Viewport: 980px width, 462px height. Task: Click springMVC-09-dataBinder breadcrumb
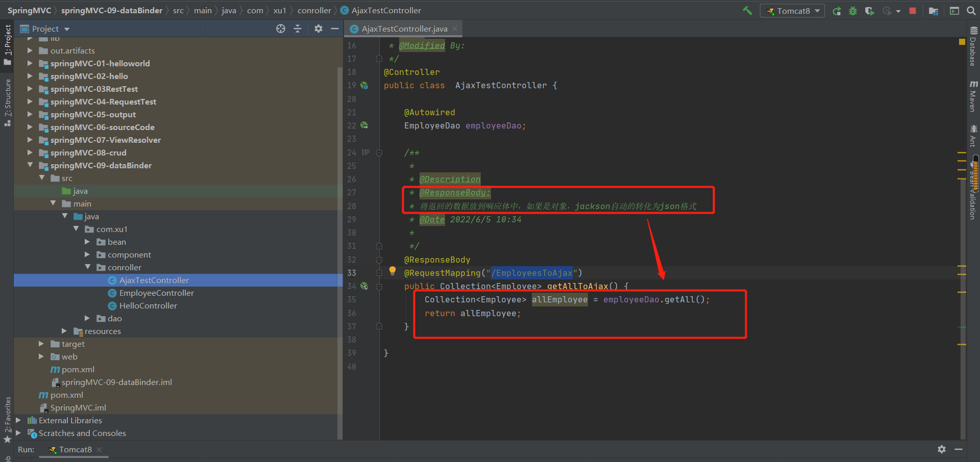tap(112, 11)
